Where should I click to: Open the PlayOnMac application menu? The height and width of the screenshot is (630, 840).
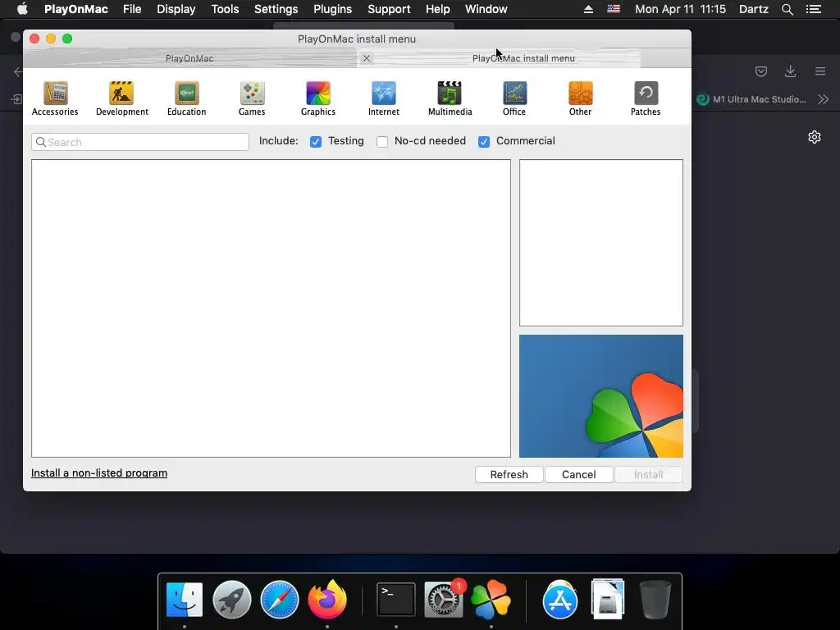click(76, 9)
